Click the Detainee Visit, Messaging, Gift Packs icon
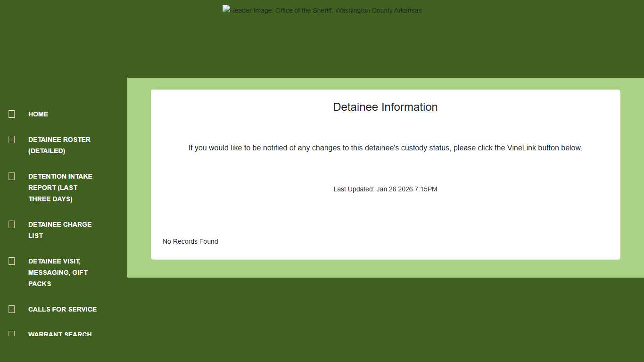Screen dimensions: 644x362 point(11,261)
